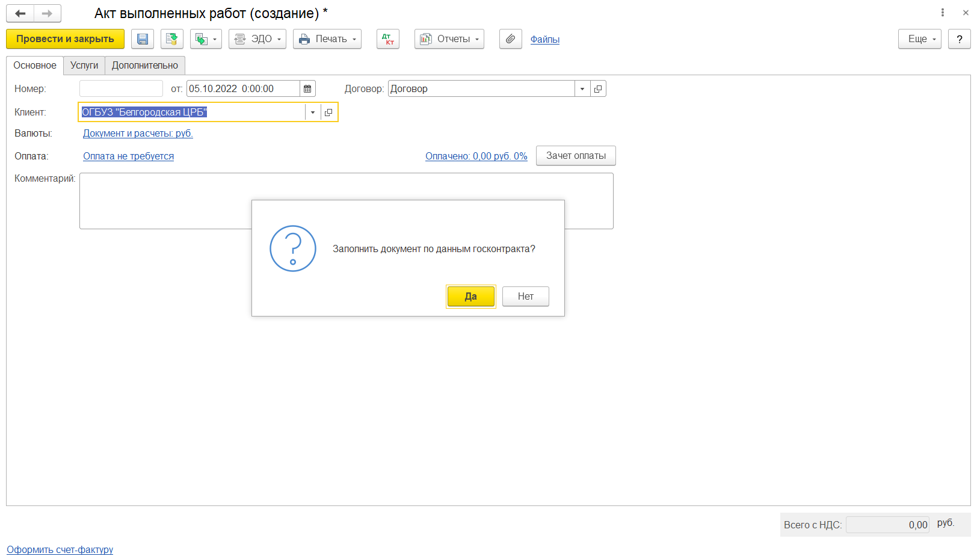Open the Файлы link
This screenshot has height=559, width=980.
pos(545,39)
